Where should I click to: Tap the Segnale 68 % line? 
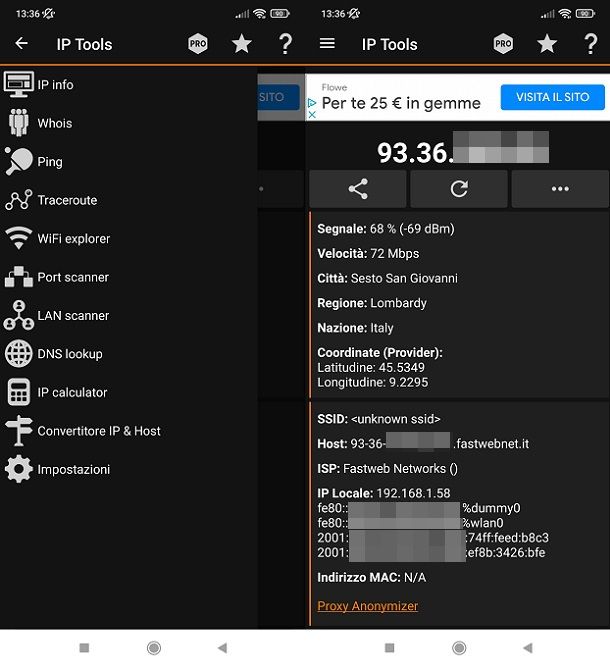(x=386, y=229)
